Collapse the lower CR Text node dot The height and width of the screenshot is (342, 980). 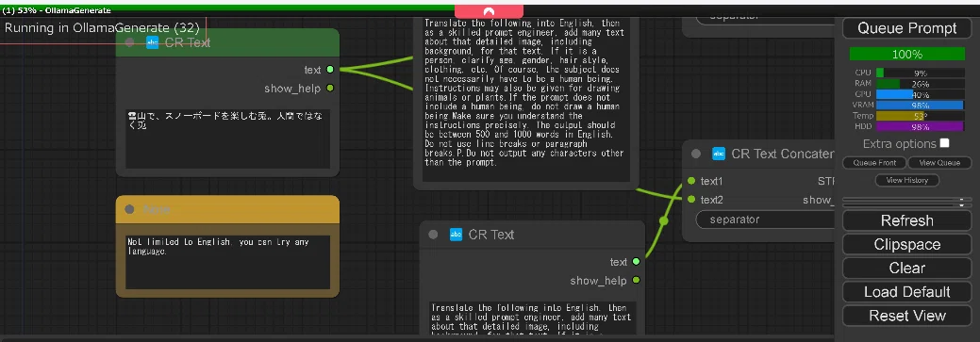pos(433,235)
